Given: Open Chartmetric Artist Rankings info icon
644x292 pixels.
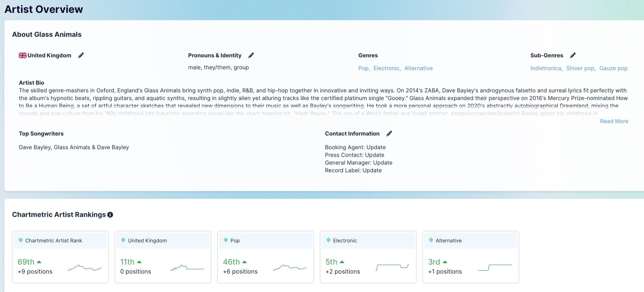Looking at the screenshot, I should tap(110, 215).
